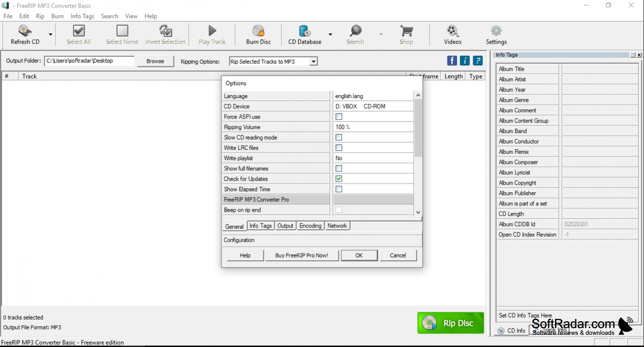Open the Edit menu
The height and width of the screenshot is (347, 644).
point(24,16)
